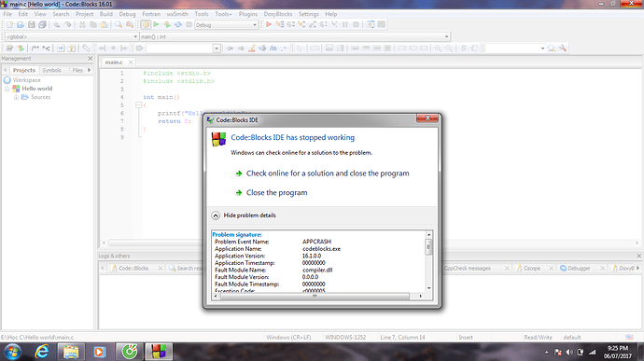Choose Check online for a solution option

(x=328, y=174)
